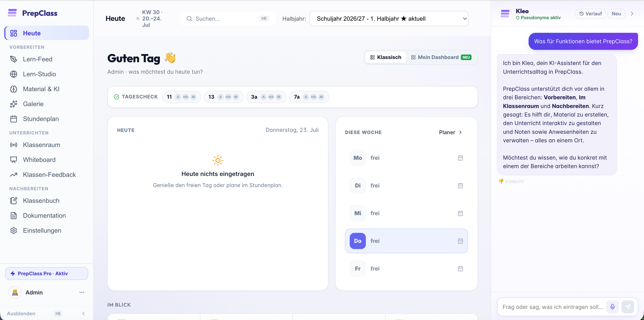Open the Dokumentation file icon
This screenshot has height=320, width=644.
pyautogui.click(x=13, y=215)
